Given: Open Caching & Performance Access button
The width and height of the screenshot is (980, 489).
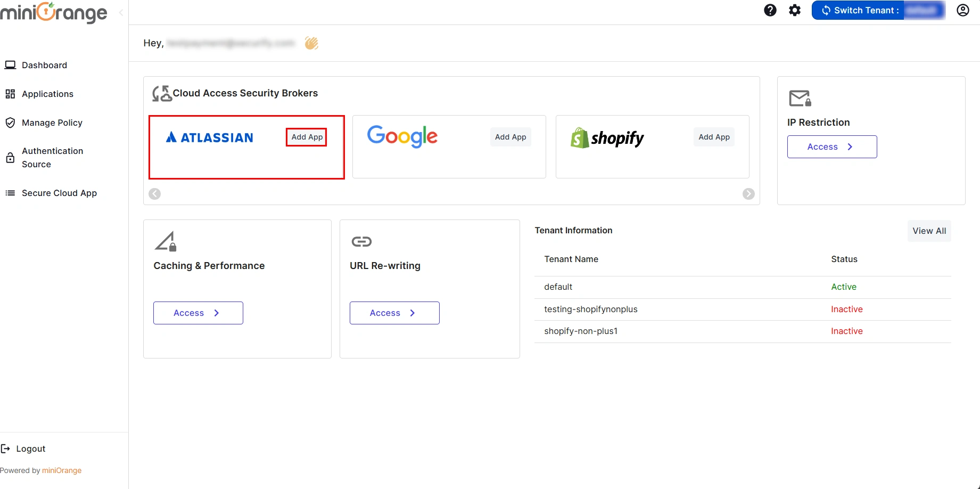Looking at the screenshot, I should click(x=198, y=313).
